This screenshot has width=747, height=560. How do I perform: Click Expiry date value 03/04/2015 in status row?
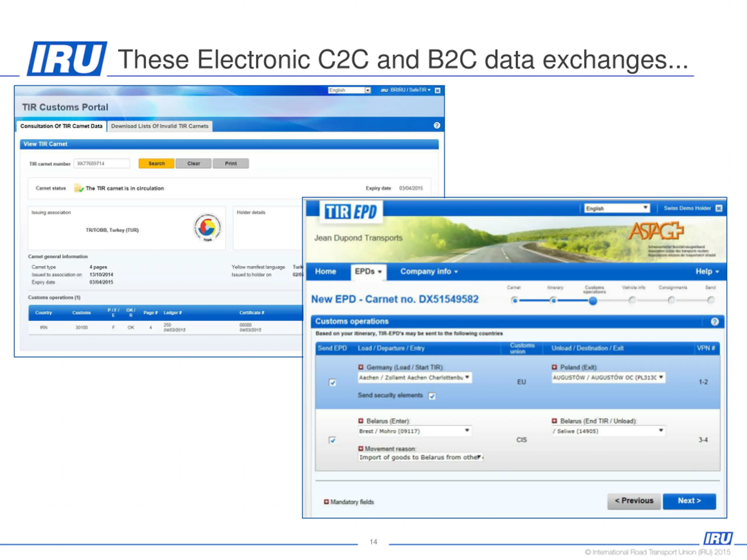coord(411,188)
